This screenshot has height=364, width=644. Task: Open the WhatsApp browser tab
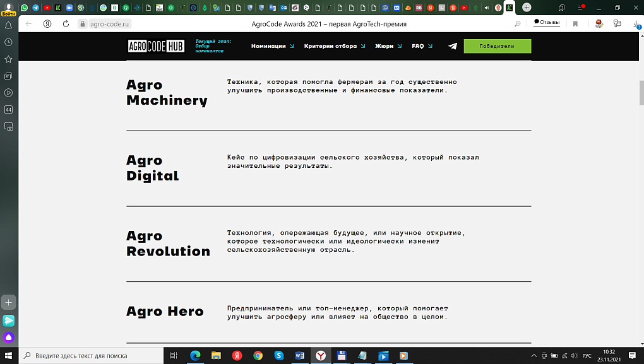click(25, 8)
